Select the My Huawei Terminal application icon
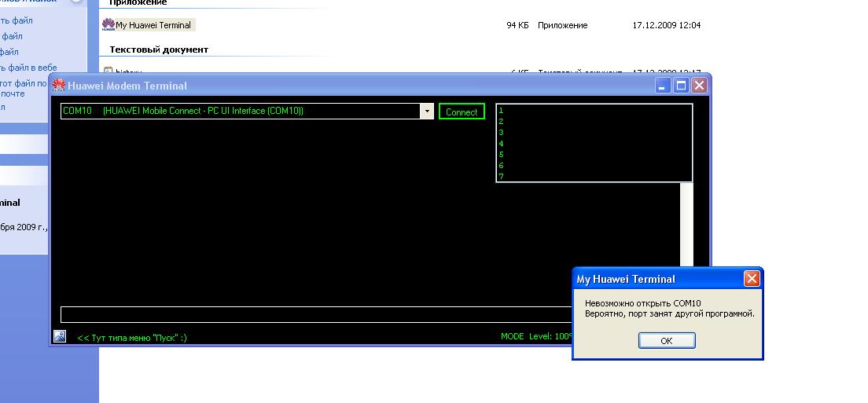Screen dimensions: 868x403 [x=108, y=25]
